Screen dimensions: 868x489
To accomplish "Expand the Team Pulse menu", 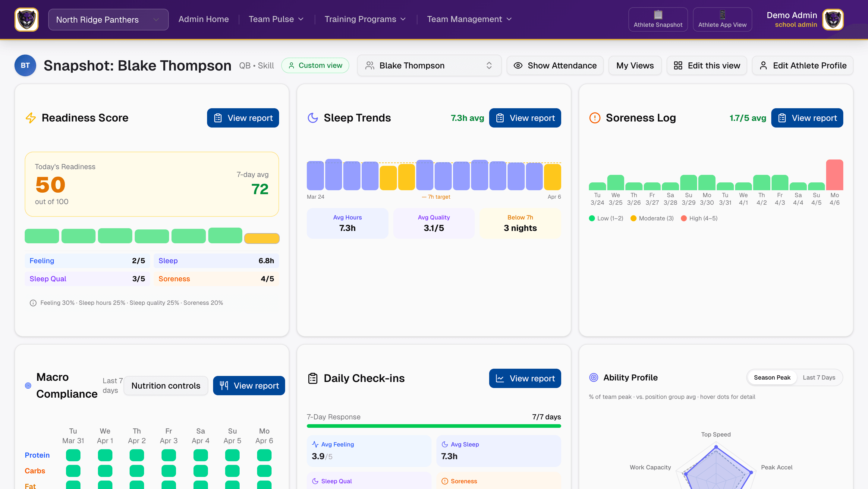I will 276,19.
